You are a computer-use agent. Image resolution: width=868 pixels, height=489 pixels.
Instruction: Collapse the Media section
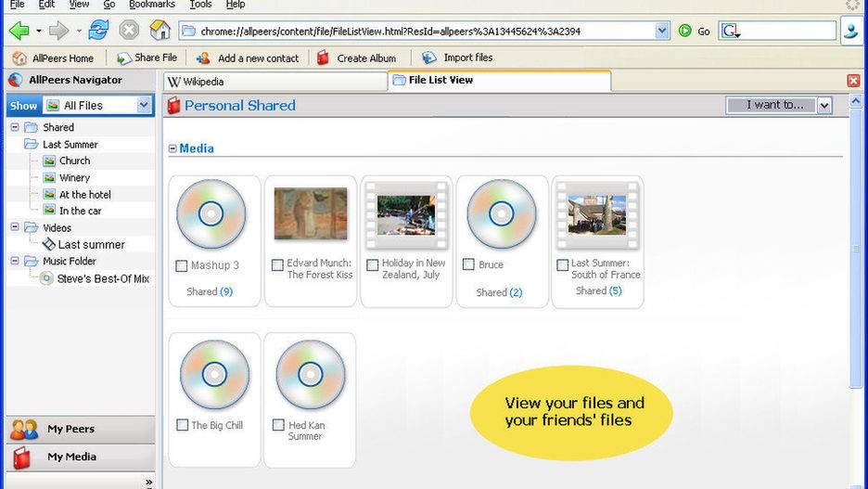pyautogui.click(x=172, y=148)
